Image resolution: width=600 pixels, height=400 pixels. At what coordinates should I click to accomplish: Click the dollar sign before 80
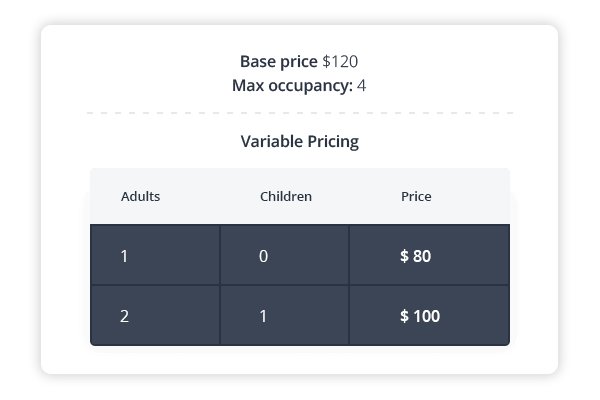tap(404, 256)
